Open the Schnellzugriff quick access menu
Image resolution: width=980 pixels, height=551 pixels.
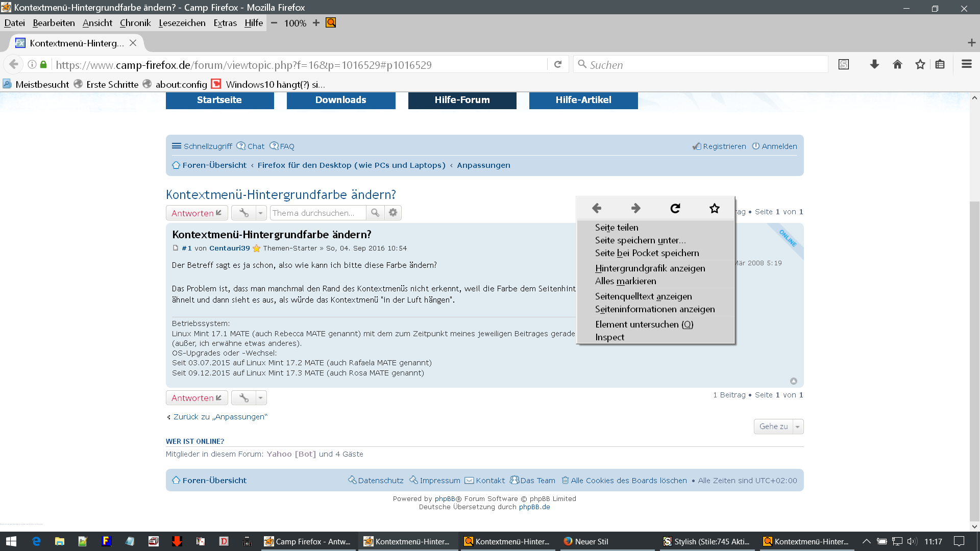(202, 146)
